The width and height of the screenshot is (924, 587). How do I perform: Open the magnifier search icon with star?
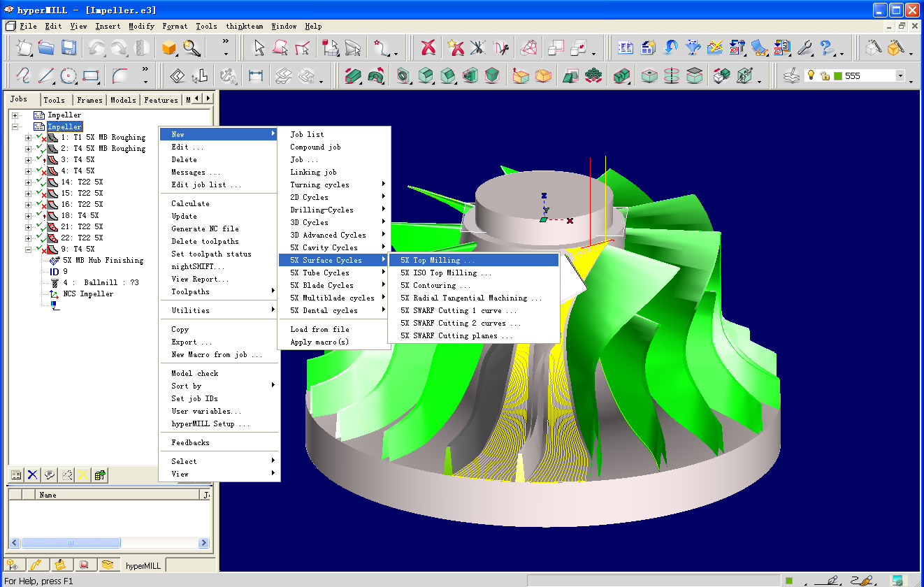click(192, 48)
